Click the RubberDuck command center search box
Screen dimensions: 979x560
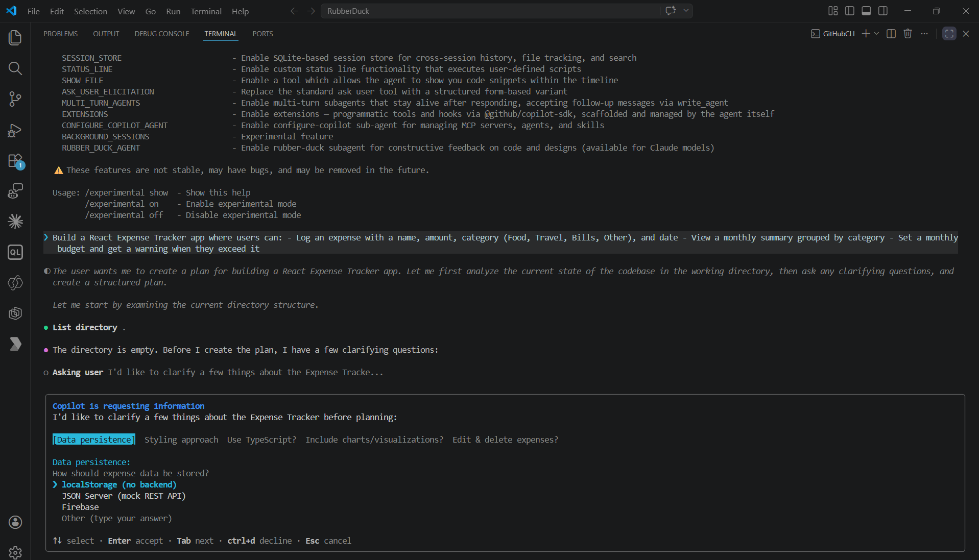click(x=490, y=11)
